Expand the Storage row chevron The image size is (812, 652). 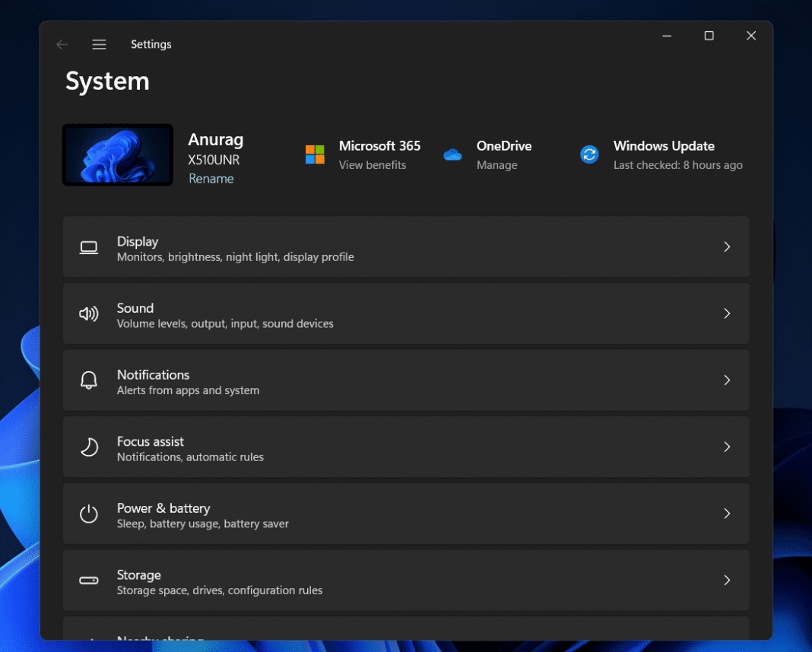pyautogui.click(x=727, y=580)
